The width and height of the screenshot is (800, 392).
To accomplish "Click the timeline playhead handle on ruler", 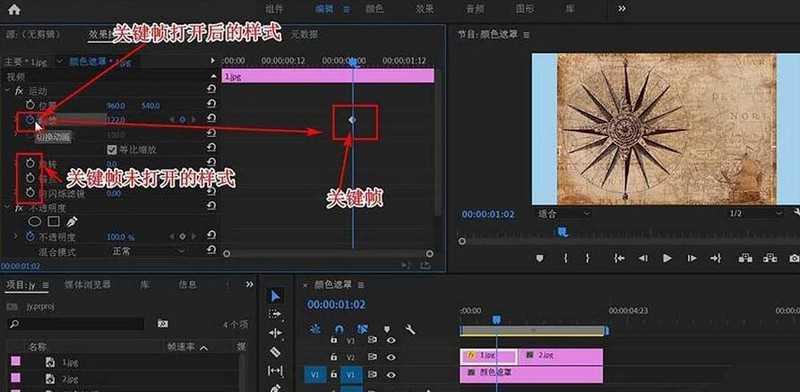I will click(496, 320).
